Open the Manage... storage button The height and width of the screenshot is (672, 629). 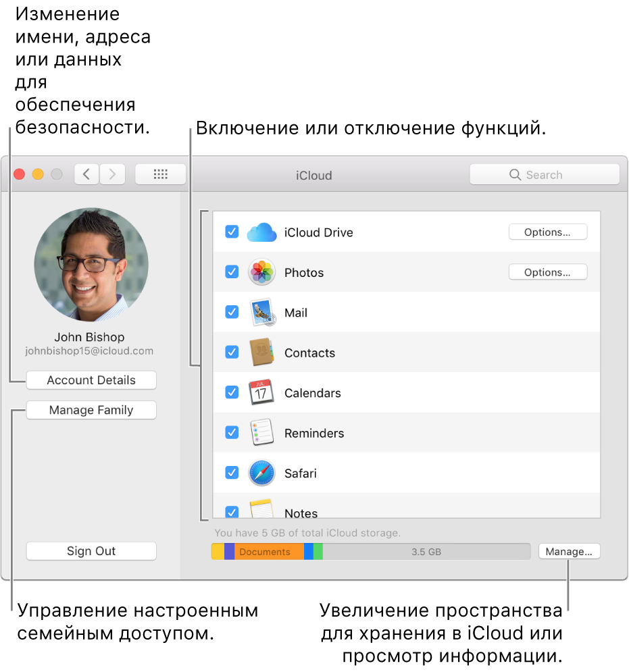569,552
